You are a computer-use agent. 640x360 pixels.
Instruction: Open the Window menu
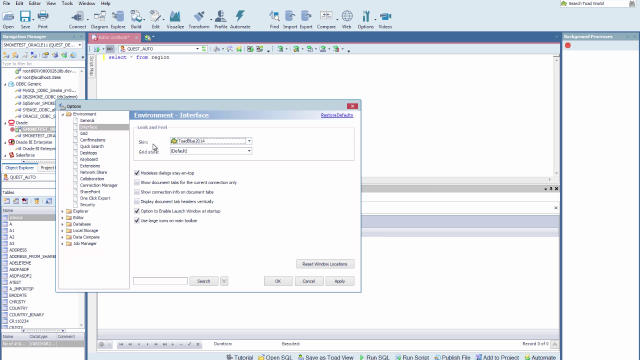point(87,3)
